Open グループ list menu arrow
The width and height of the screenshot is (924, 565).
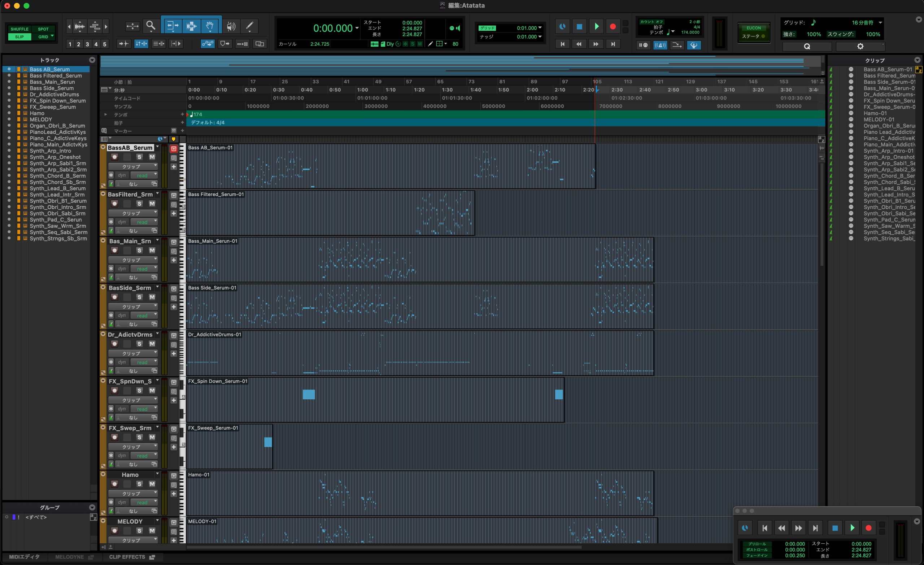[92, 507]
